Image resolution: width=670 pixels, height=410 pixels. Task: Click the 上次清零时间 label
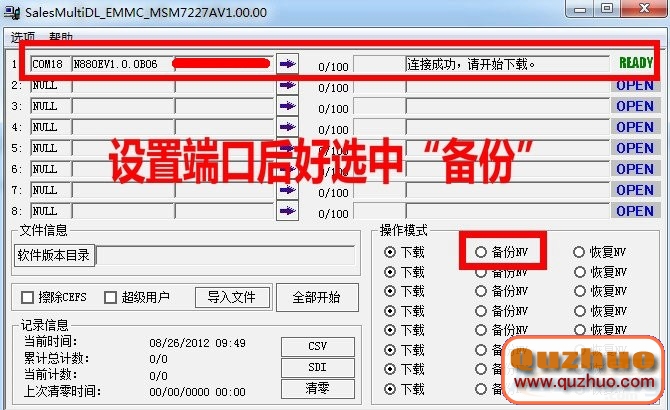[62, 391]
